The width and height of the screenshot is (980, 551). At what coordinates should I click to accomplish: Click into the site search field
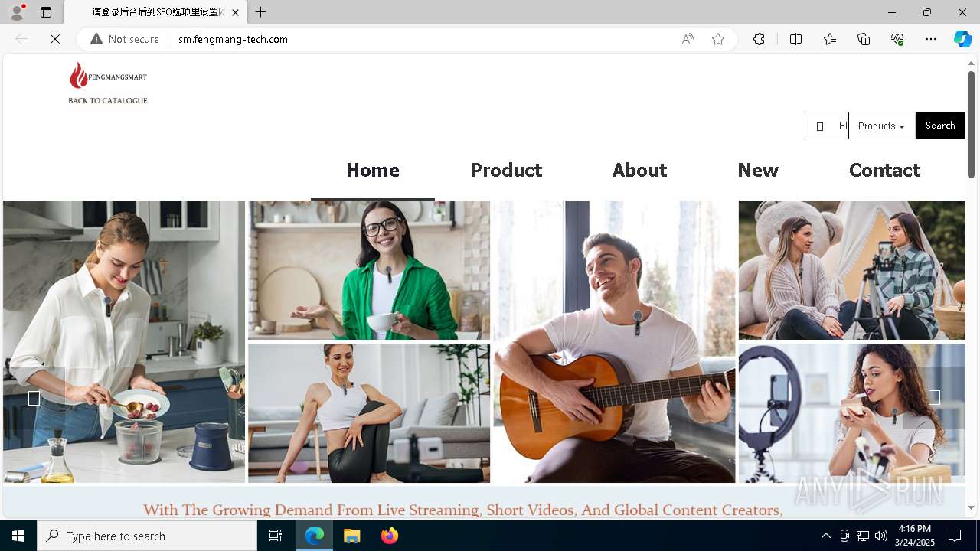click(x=828, y=126)
